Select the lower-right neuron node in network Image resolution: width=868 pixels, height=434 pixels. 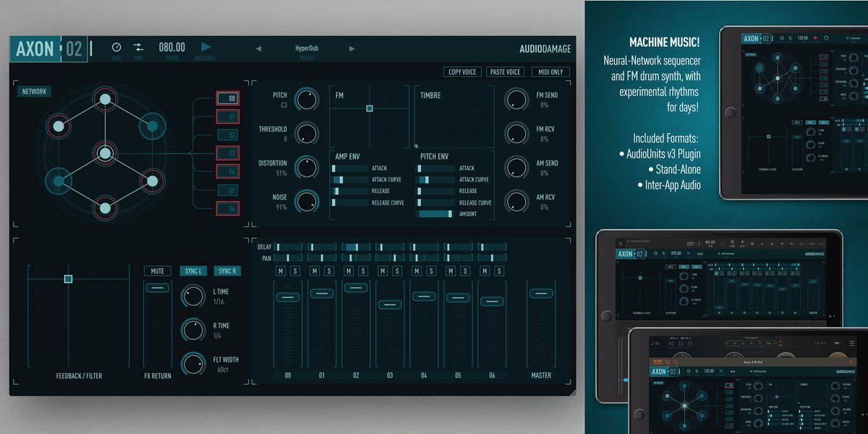(x=153, y=181)
